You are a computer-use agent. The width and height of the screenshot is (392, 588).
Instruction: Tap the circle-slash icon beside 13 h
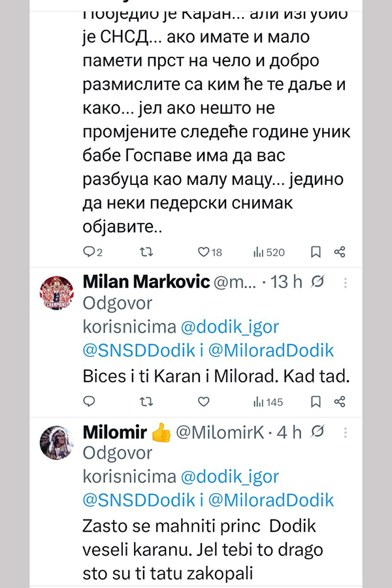319,283
